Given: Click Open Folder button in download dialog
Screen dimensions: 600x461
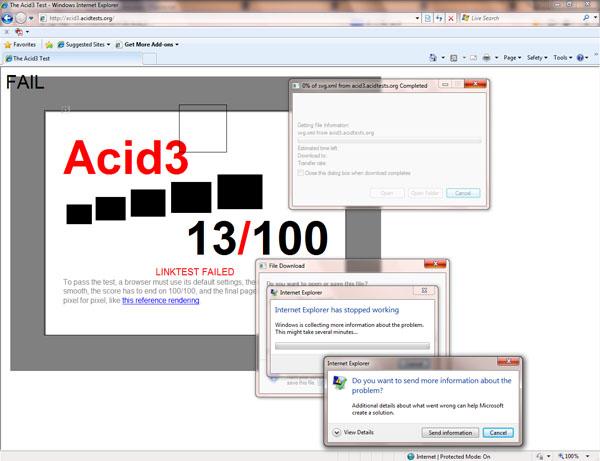Looking at the screenshot, I should [x=425, y=193].
